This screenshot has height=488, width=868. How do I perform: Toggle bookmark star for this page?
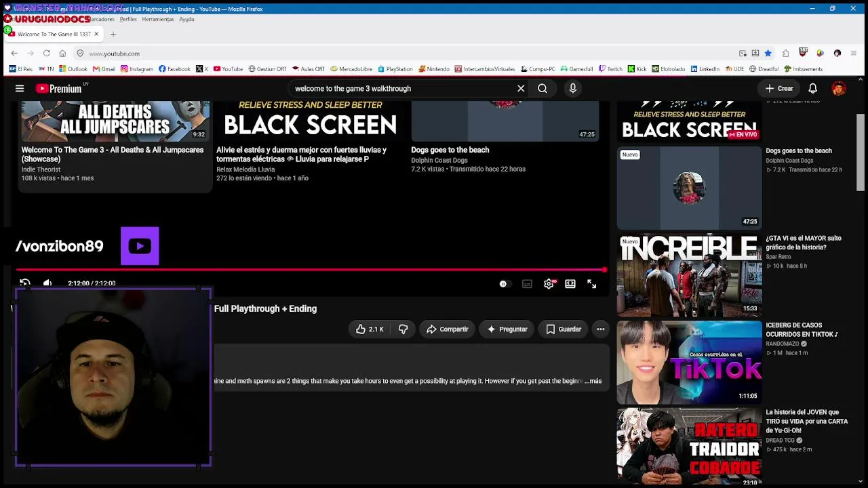tap(768, 54)
